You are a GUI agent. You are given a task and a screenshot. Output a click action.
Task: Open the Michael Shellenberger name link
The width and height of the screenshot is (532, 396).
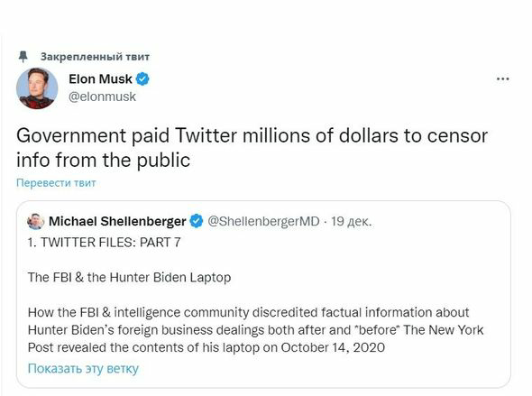tap(117, 221)
